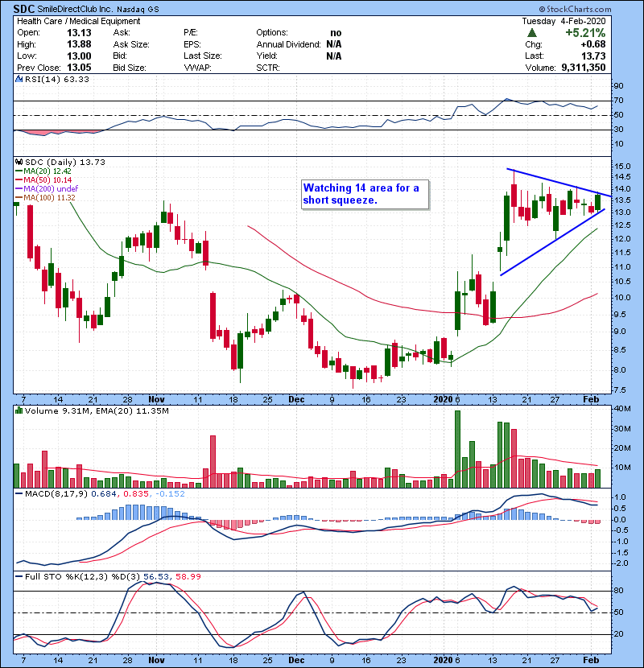Click the Nov label on price axis
This screenshot has height=668, width=644.
point(156,399)
